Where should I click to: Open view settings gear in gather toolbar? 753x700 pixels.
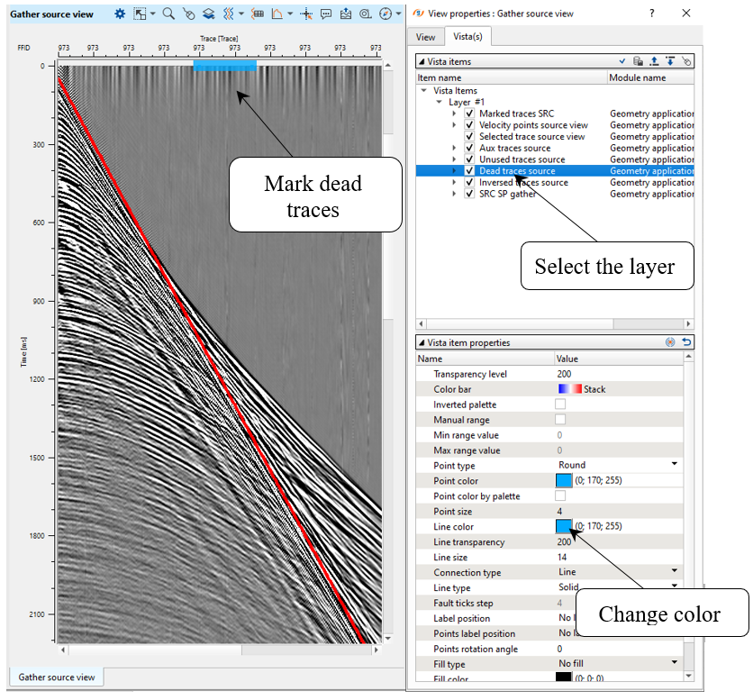pyautogui.click(x=121, y=14)
